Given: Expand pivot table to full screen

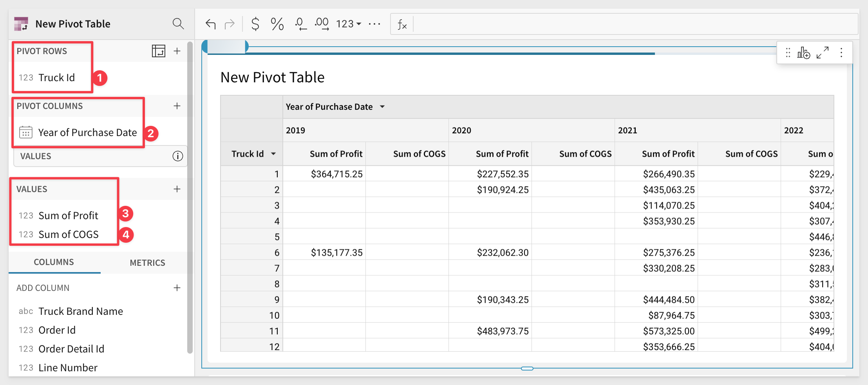Looking at the screenshot, I should tap(822, 53).
